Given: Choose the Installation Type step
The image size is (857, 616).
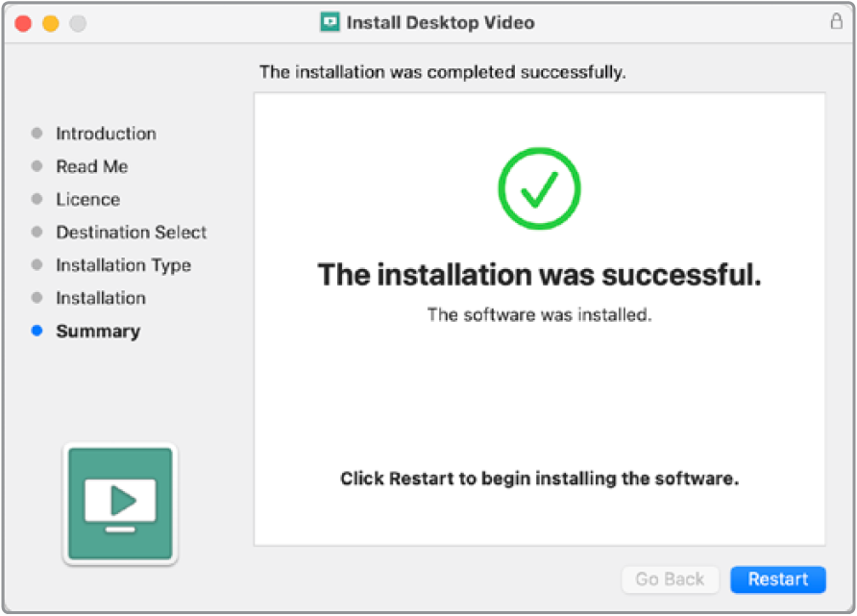Looking at the screenshot, I should point(123,265).
